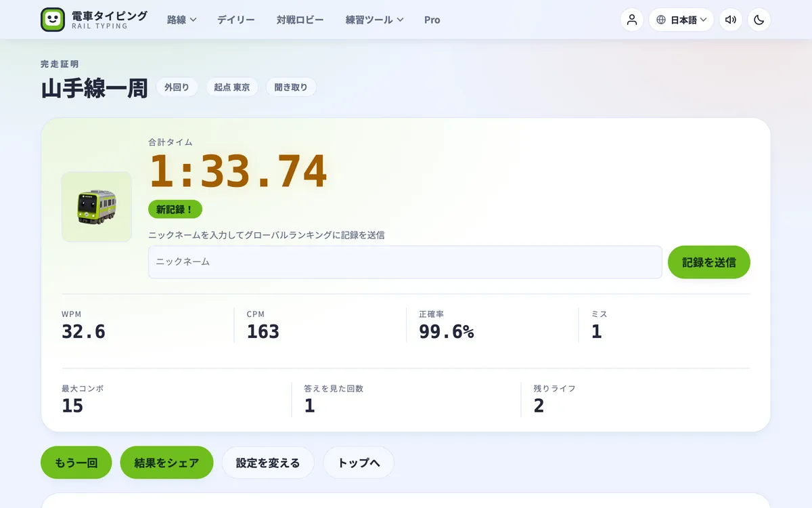Expand the 路線 menu
Image resolution: width=812 pixels, height=508 pixels.
pos(181,20)
